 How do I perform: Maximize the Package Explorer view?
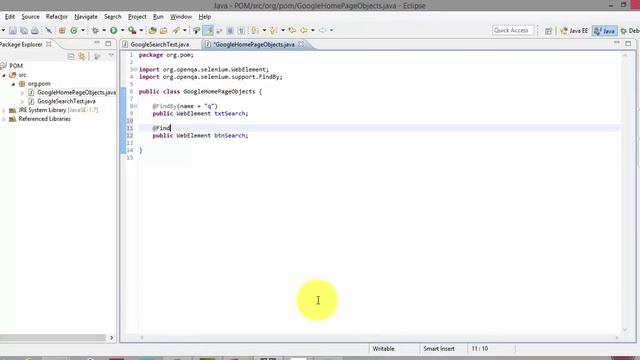[x=108, y=43]
